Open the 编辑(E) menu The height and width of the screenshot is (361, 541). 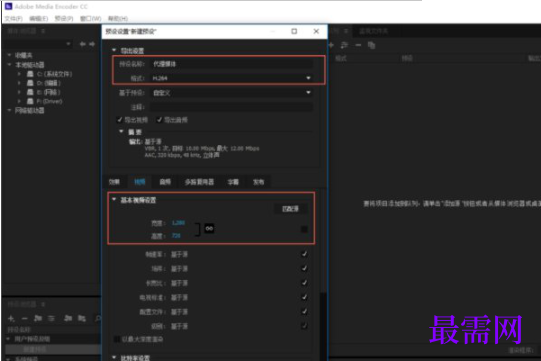[39, 18]
